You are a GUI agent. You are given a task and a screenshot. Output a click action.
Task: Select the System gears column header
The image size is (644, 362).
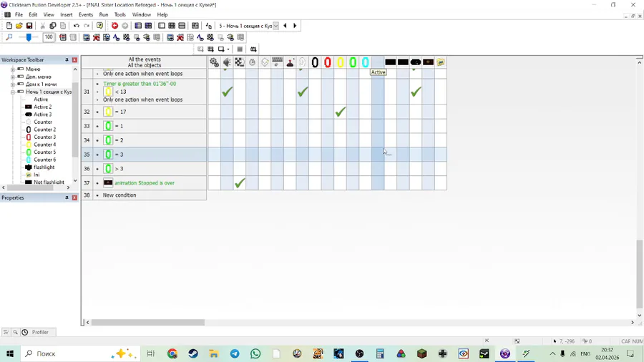[x=214, y=62]
